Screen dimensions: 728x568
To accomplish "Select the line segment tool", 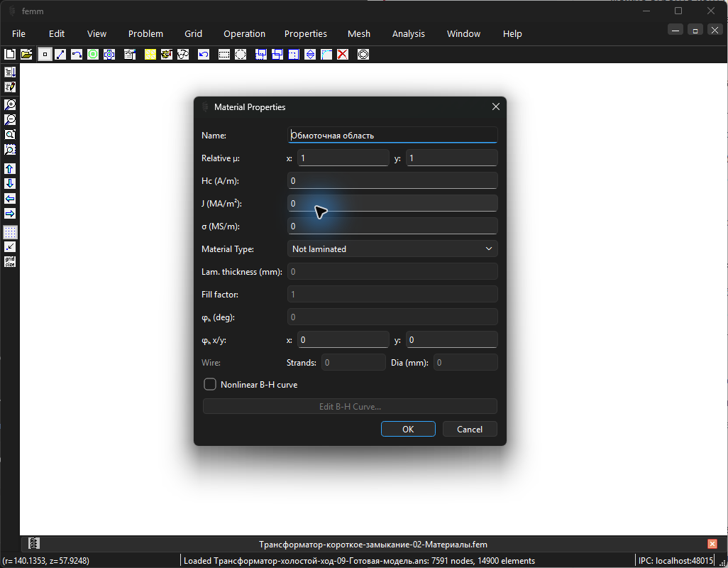I will click(x=60, y=55).
